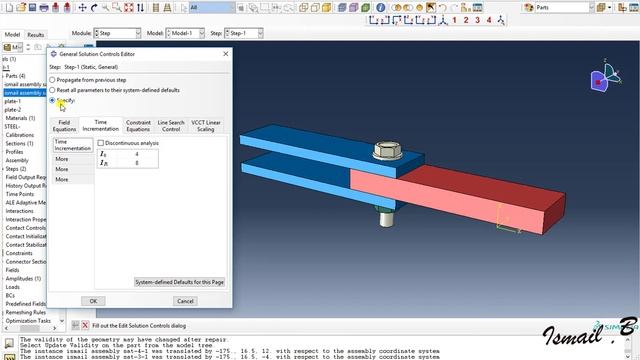
Task: Open the color code palette icon
Action: 529,7
